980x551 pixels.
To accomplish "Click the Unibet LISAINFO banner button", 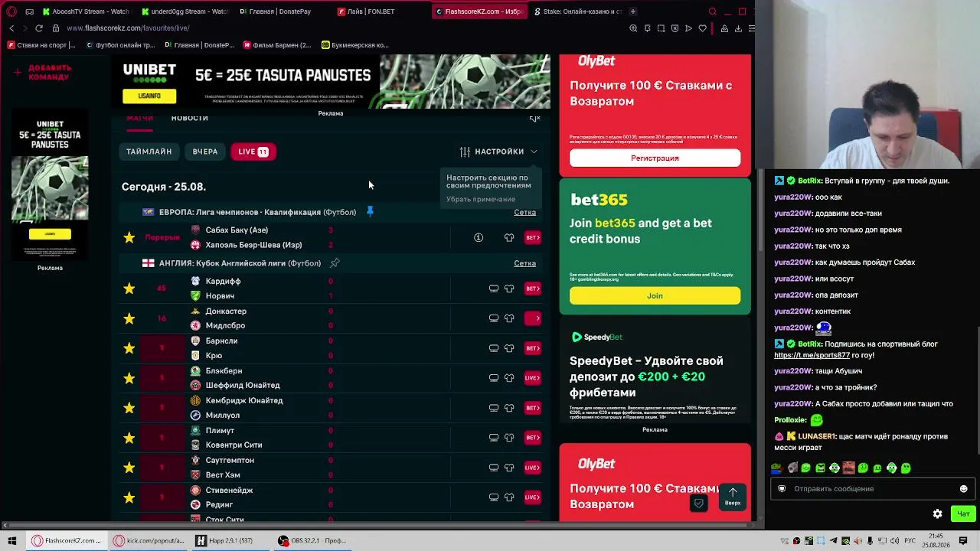I will [x=149, y=96].
